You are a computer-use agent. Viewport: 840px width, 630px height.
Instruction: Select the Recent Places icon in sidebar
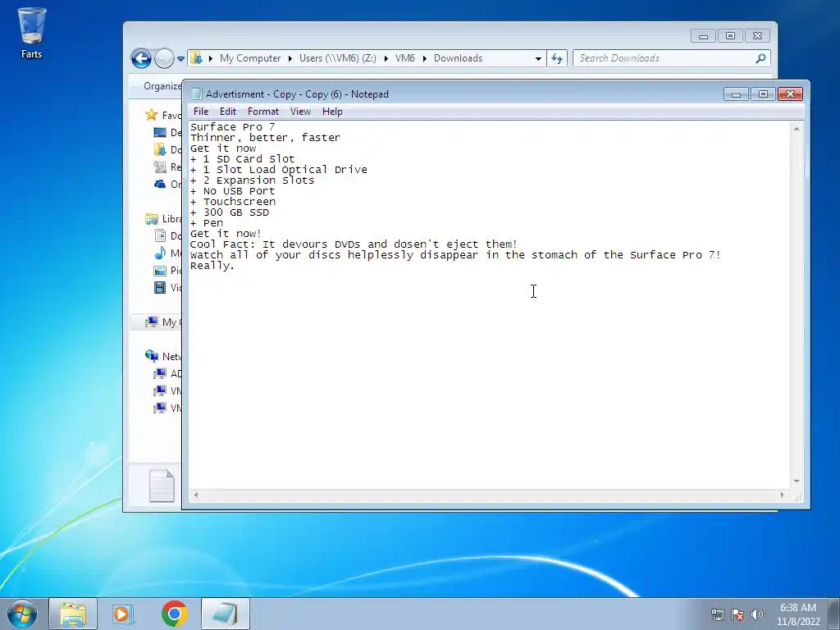point(160,167)
